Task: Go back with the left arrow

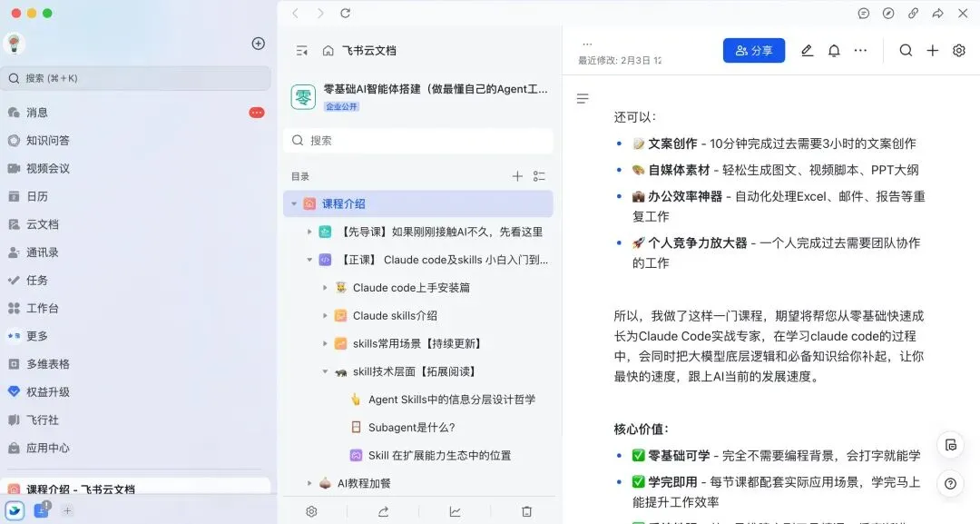Action: [x=296, y=13]
